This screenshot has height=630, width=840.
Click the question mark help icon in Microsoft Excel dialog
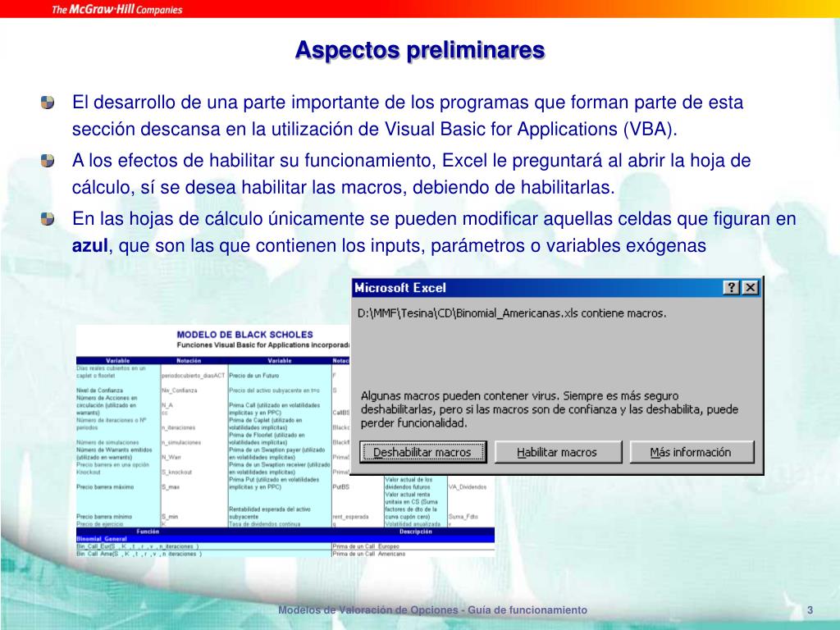732,288
